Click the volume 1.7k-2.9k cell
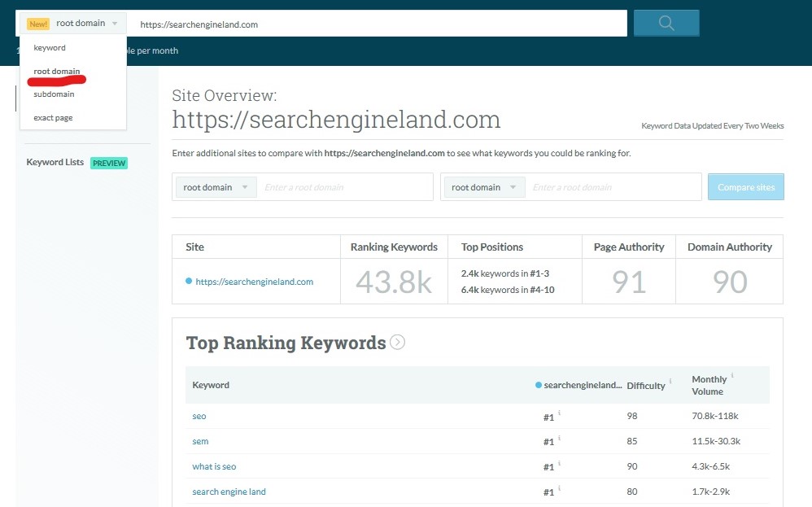The height and width of the screenshot is (507, 812). 711,492
